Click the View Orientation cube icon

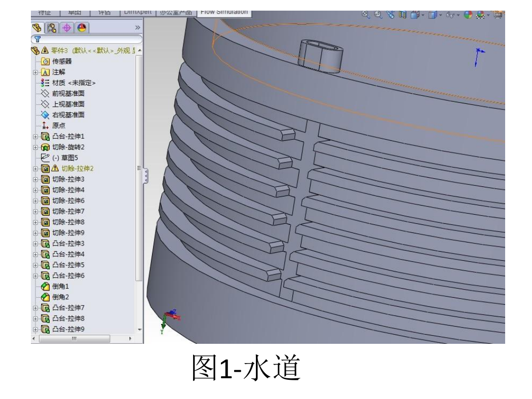coord(415,15)
